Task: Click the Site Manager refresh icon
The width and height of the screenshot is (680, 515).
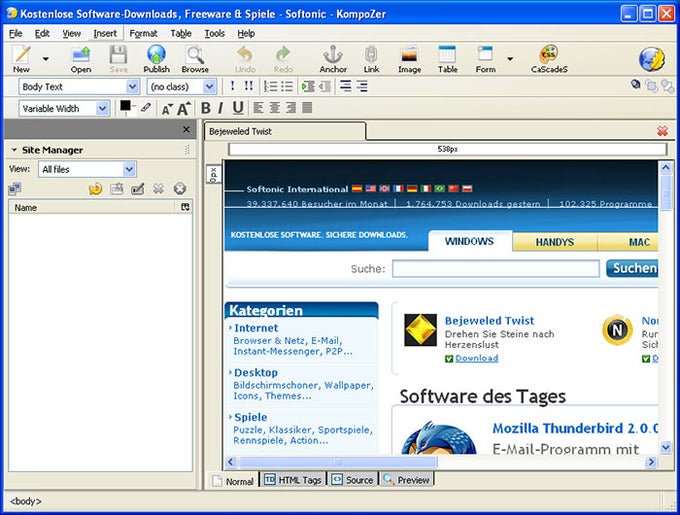Action: (x=95, y=189)
